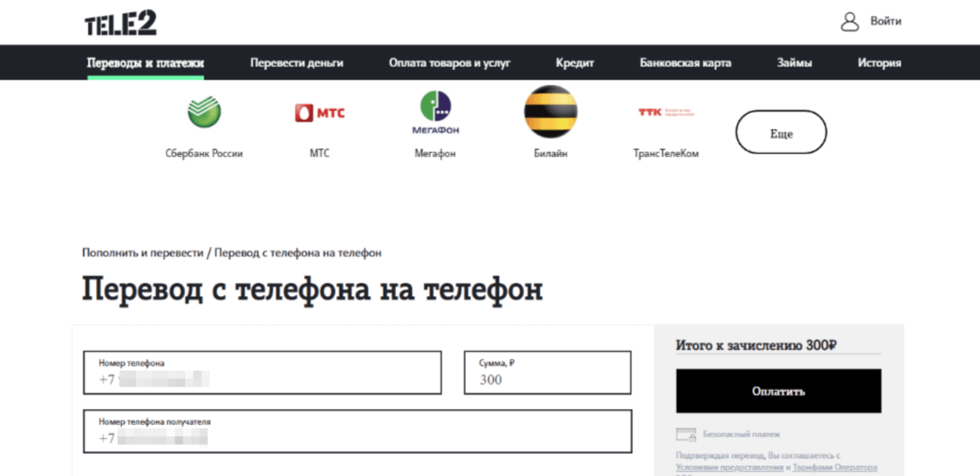
Task: Click Перевод с телефона на телефон breadcrumb
Action: point(298,252)
